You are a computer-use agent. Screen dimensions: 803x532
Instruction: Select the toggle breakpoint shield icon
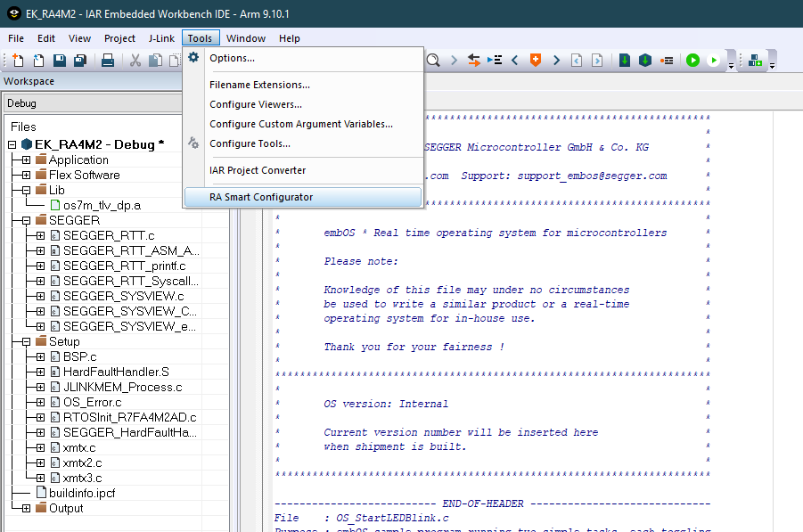coord(536,60)
